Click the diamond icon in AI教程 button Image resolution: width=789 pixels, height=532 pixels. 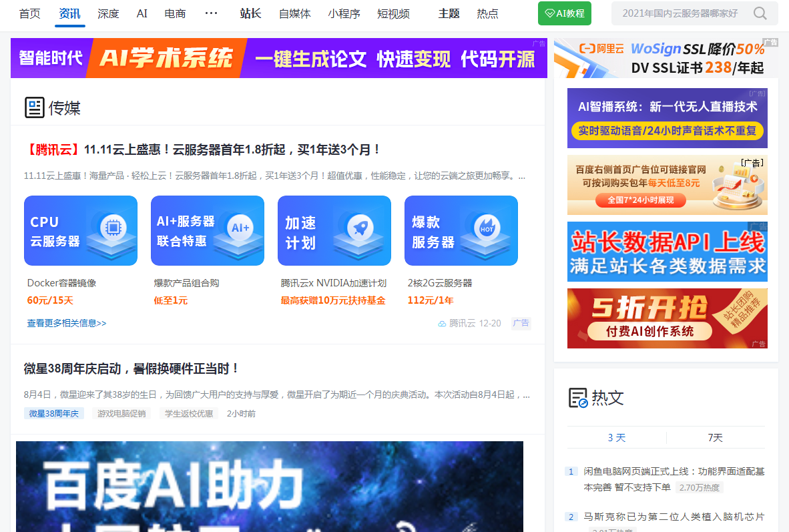click(x=550, y=13)
